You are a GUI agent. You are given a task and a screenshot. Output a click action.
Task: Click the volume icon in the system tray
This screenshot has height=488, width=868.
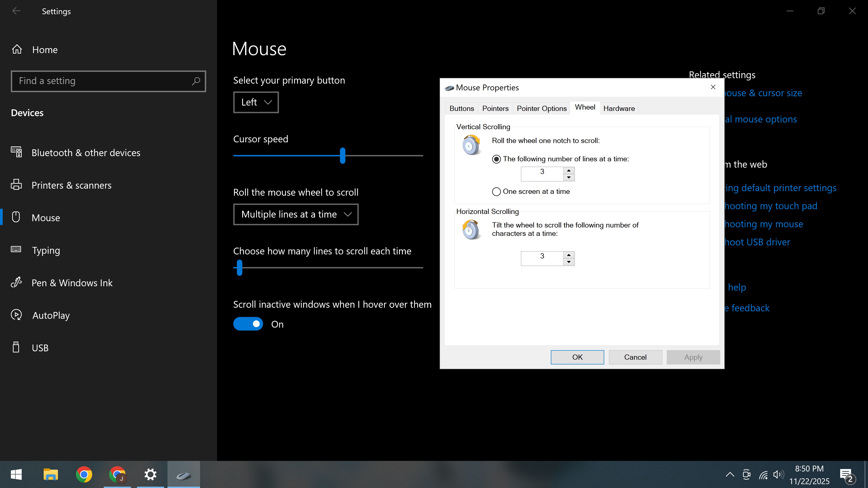(778, 474)
